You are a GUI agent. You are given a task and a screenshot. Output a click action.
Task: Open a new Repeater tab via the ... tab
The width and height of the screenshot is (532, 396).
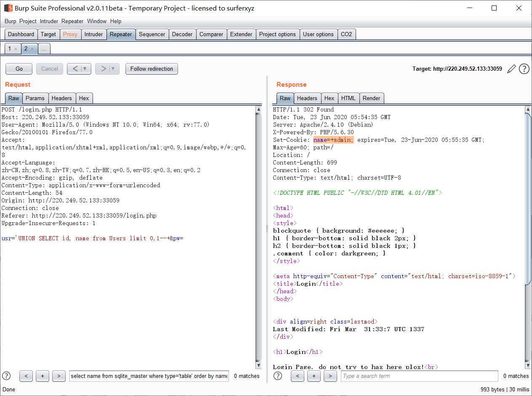pos(44,49)
